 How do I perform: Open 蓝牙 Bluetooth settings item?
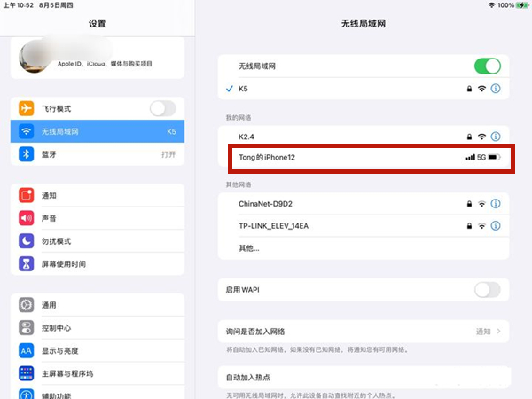click(x=98, y=154)
